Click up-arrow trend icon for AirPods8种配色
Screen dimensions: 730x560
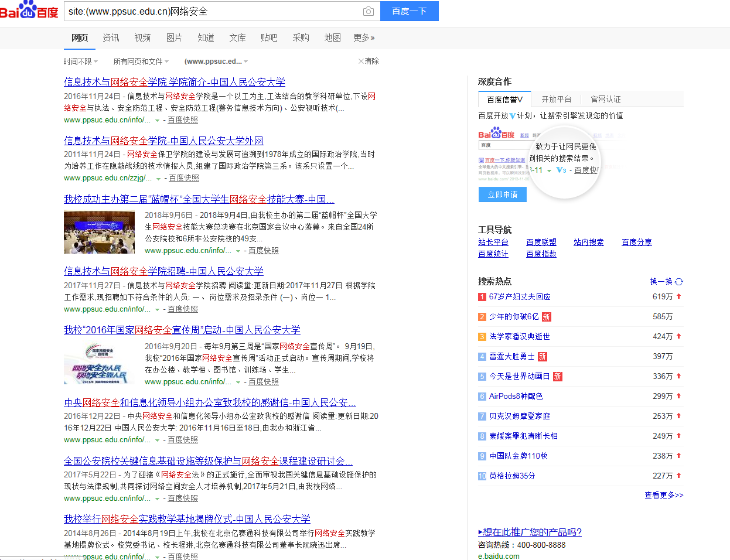coord(679,396)
